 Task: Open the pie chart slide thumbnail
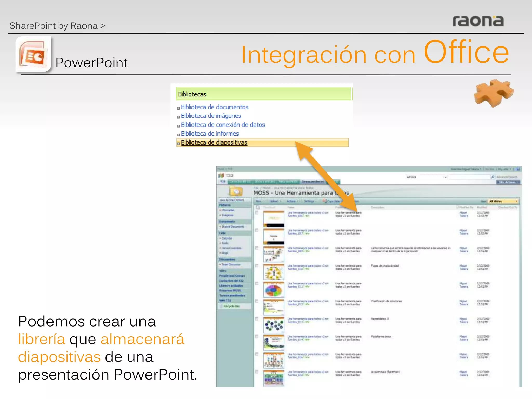tap(274, 290)
